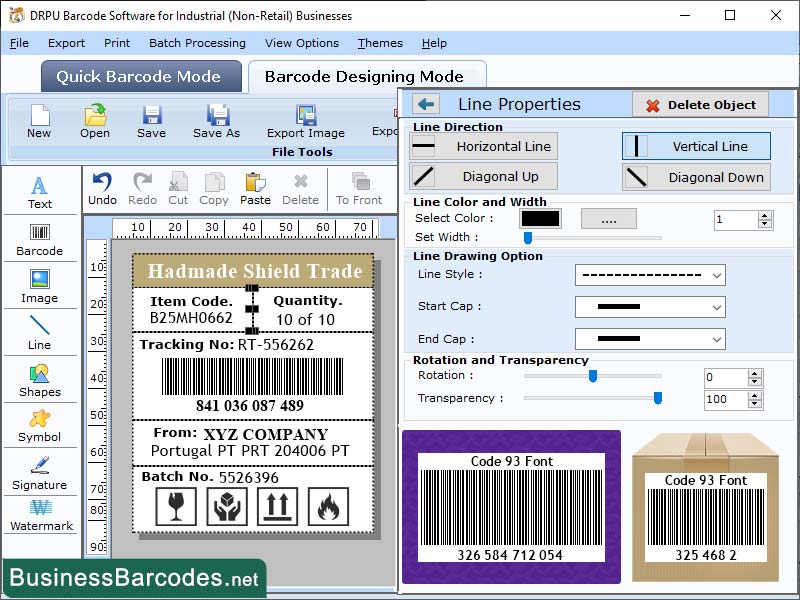800x600 pixels.
Task: Adjust the Transparency slider
Action: (657, 397)
